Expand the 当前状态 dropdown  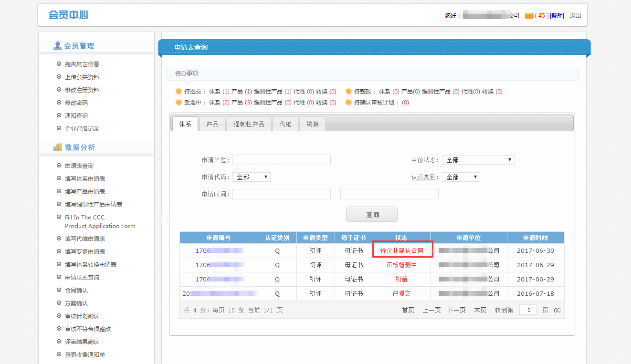pyautogui.click(x=478, y=160)
